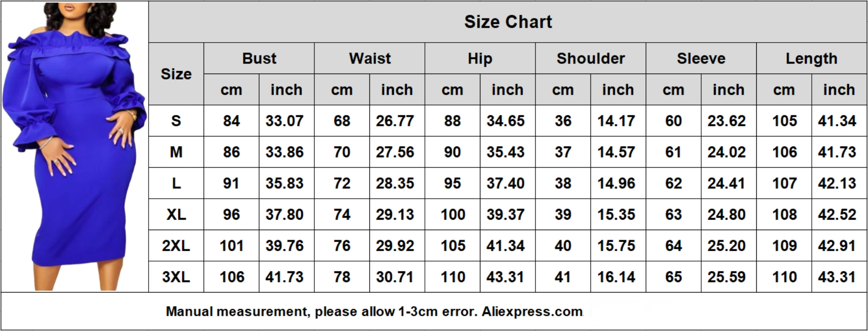This screenshot has width=868, height=331.
Task: Click the 28.35 waist inch cell
Action: pos(395,183)
